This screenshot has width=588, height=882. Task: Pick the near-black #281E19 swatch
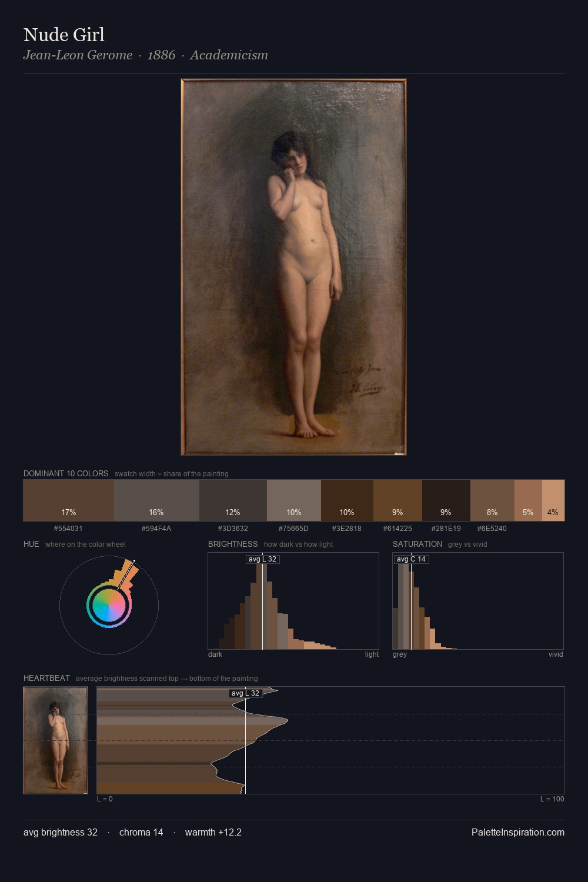446,500
